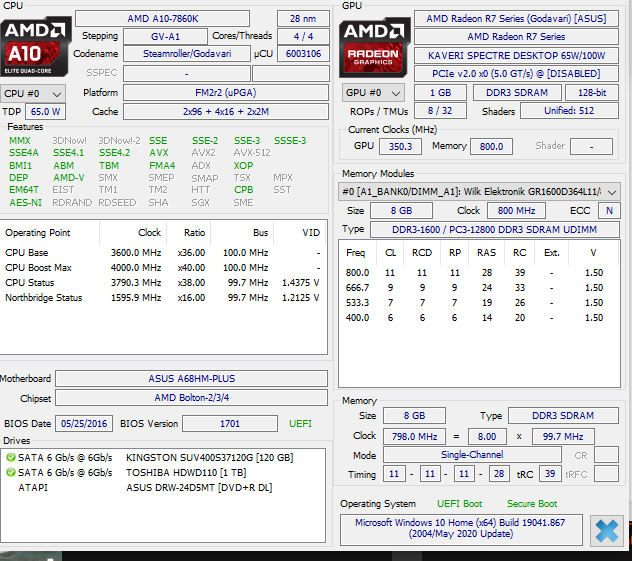The width and height of the screenshot is (632, 561).
Task: Expand the memory module DIMM_A1 dropdown
Action: [x=478, y=192]
